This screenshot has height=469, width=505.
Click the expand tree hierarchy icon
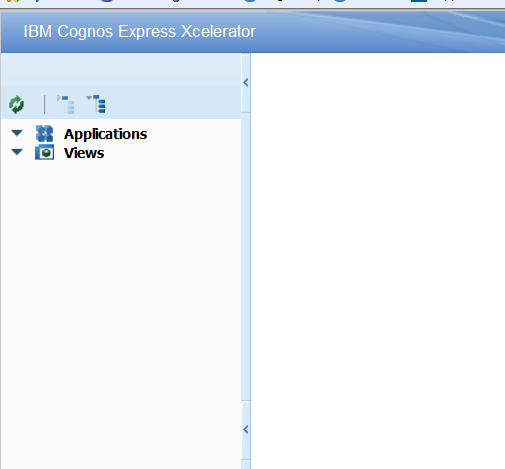coord(96,104)
